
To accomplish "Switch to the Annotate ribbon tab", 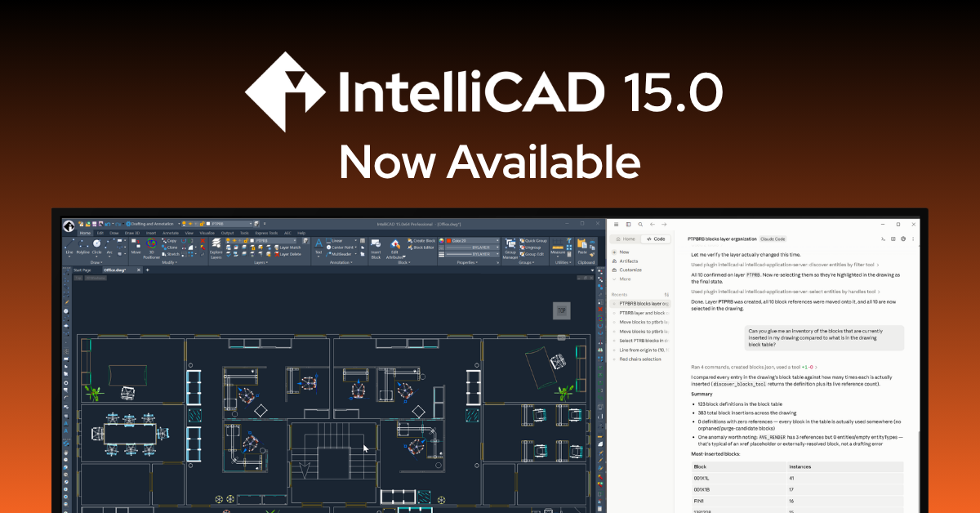I will point(171,233).
